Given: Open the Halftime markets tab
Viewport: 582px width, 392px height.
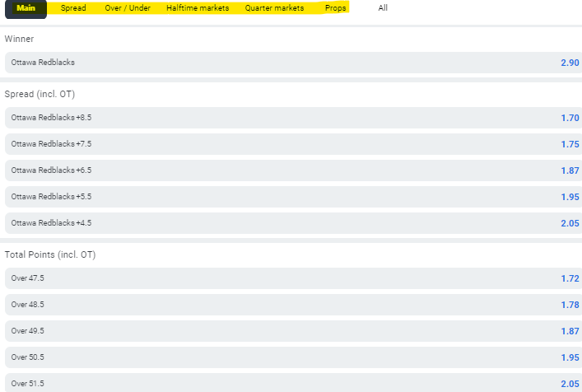Looking at the screenshot, I should pos(198,8).
